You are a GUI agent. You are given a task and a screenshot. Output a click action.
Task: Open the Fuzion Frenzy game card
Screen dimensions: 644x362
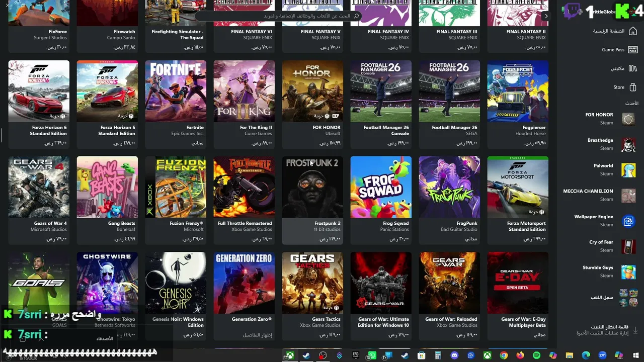click(176, 200)
